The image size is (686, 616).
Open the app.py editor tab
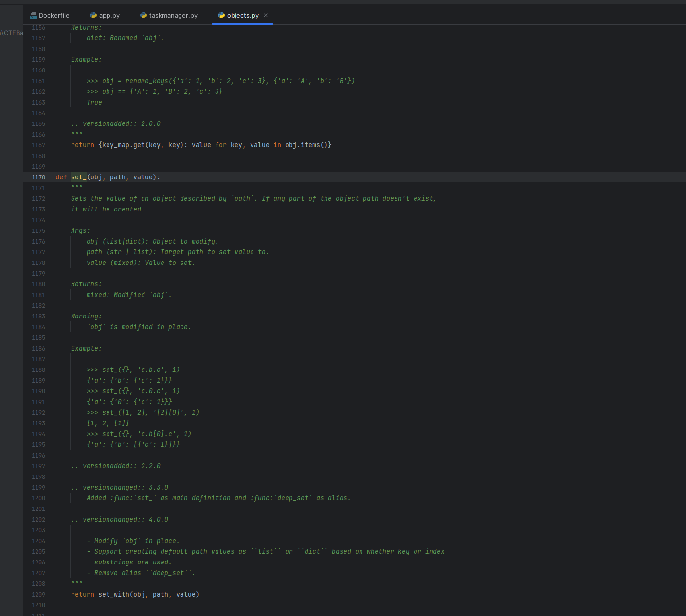tap(105, 15)
